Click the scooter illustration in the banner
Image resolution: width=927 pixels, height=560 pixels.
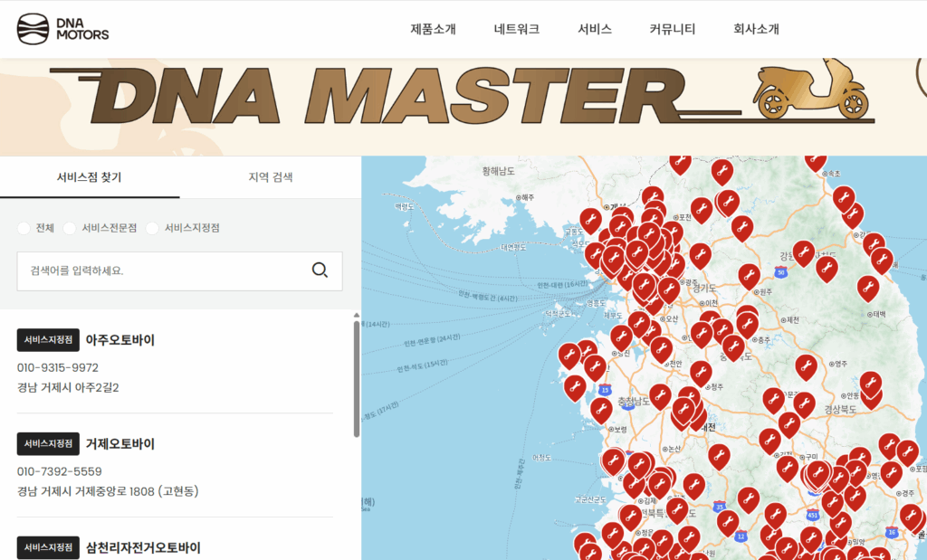point(811,91)
